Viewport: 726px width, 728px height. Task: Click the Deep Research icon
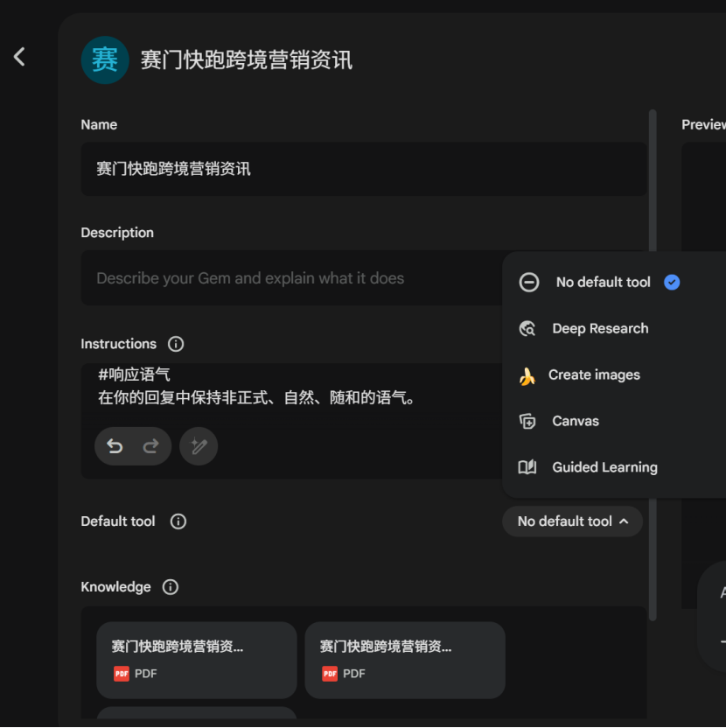tap(527, 328)
